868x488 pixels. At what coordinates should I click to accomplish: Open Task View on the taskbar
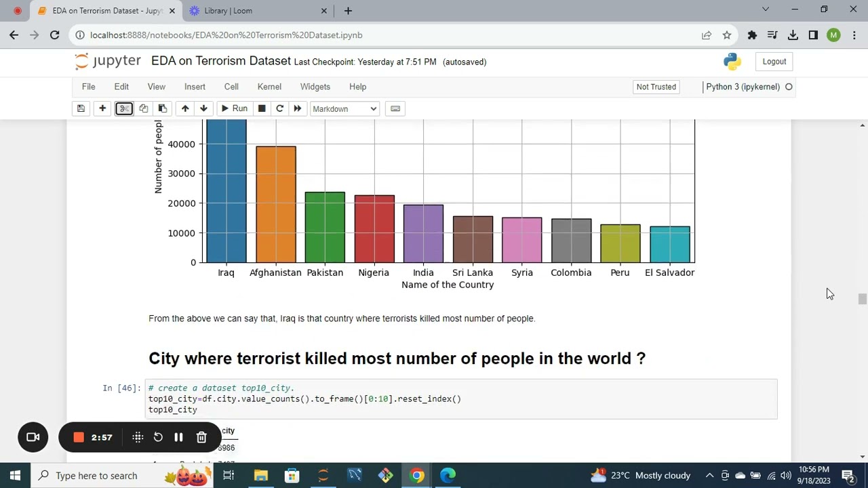[229, 475]
